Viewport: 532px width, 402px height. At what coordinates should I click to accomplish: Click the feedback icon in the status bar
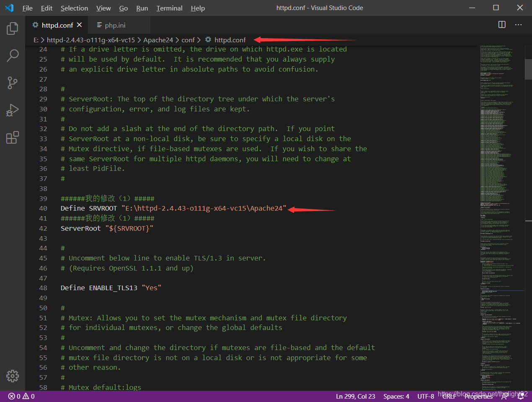[x=504, y=396]
